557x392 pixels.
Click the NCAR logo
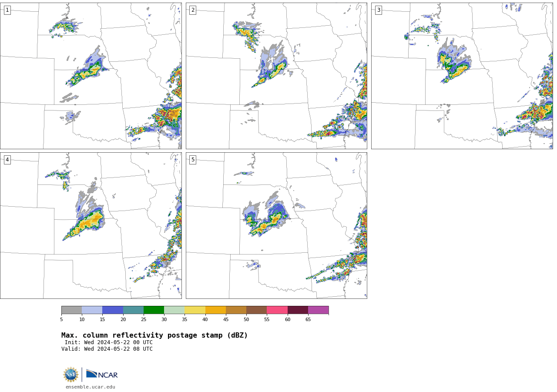pyautogui.click(x=102, y=374)
